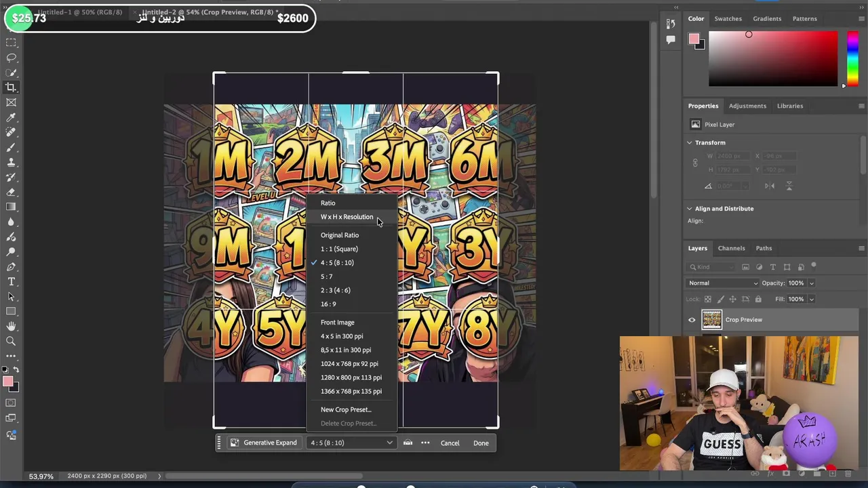This screenshot has width=868, height=488.
Task: Click the 53,97% zoom level field
Action: pos(41,476)
